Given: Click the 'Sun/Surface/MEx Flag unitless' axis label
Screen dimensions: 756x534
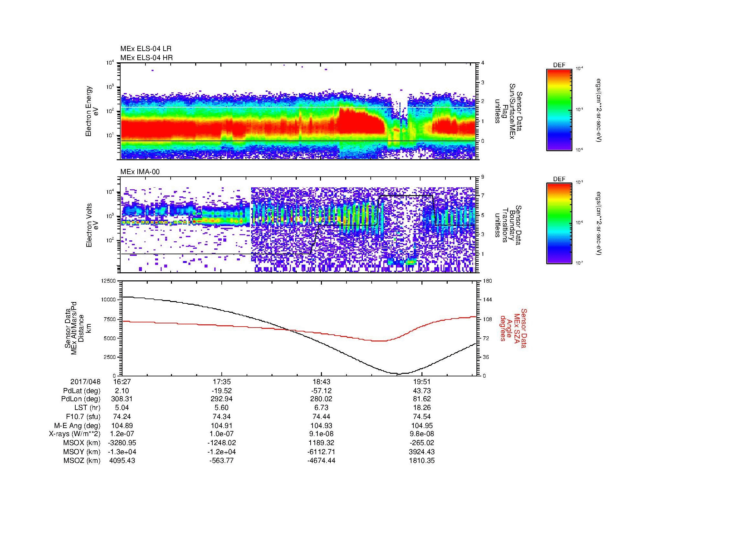Looking at the screenshot, I should coord(509,111).
